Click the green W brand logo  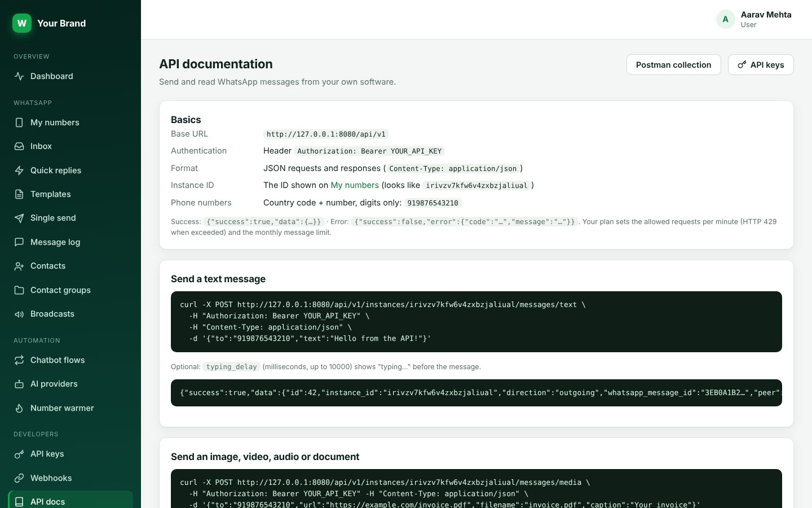[22, 23]
